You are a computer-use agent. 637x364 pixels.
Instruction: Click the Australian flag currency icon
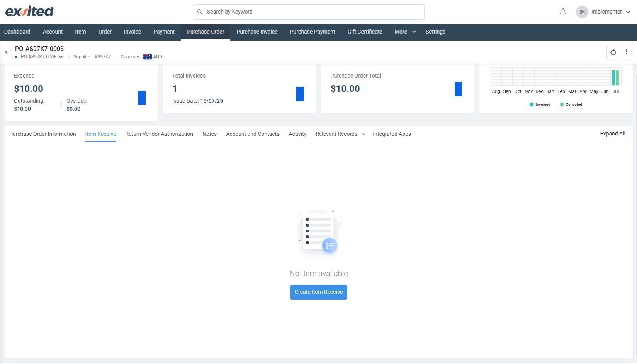click(x=147, y=57)
